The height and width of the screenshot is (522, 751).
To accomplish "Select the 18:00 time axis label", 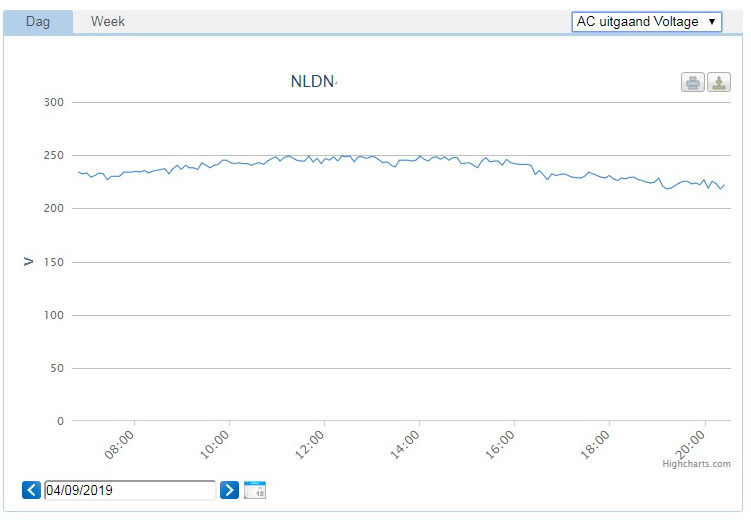I will 597,443.
